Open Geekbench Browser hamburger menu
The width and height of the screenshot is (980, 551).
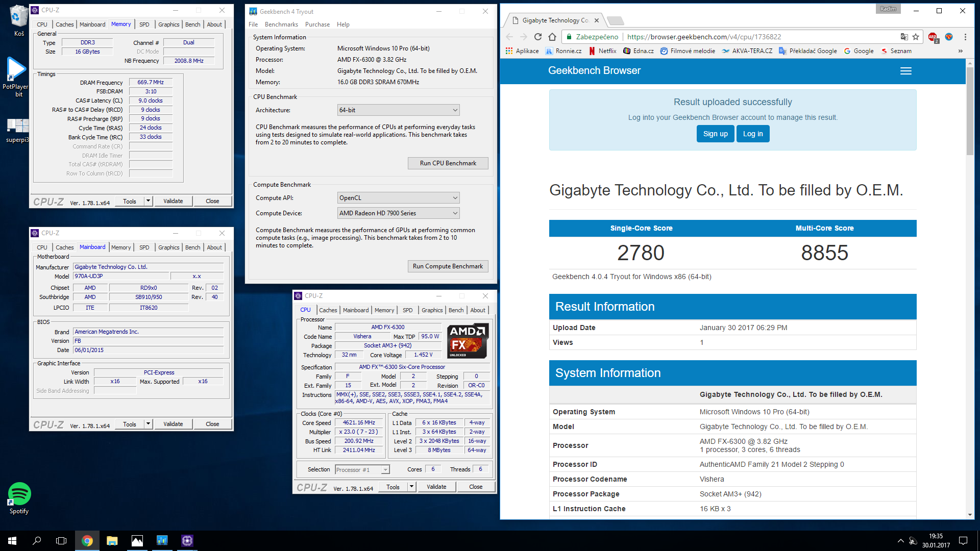pyautogui.click(x=906, y=71)
